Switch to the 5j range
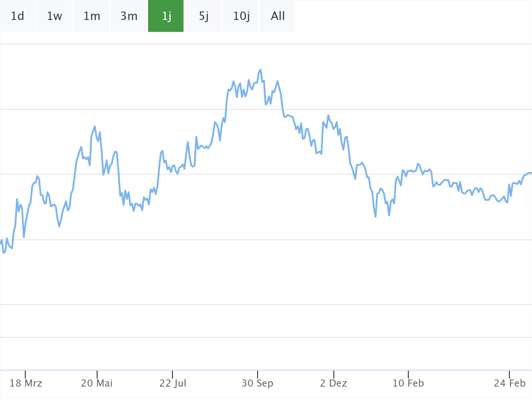The height and width of the screenshot is (399, 532). (203, 16)
